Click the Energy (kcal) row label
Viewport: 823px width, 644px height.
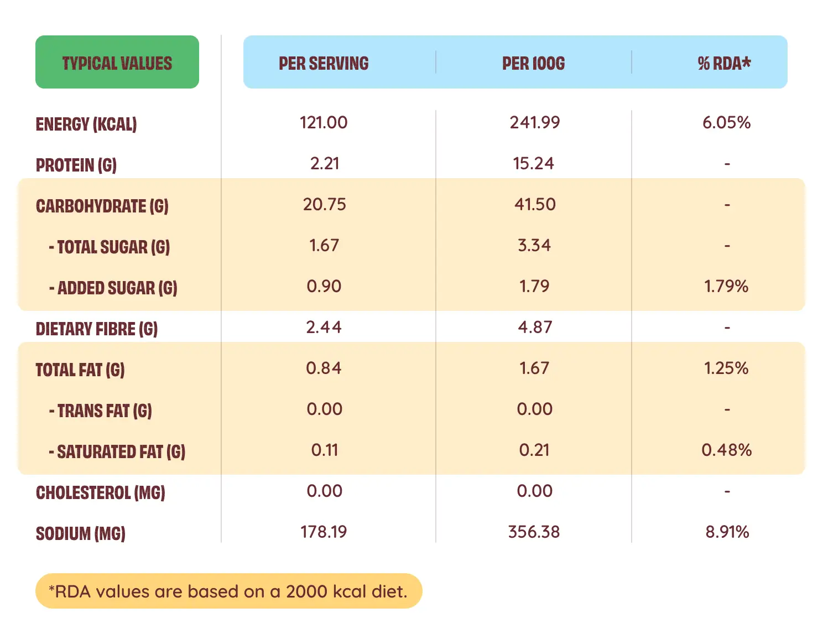coord(86,124)
